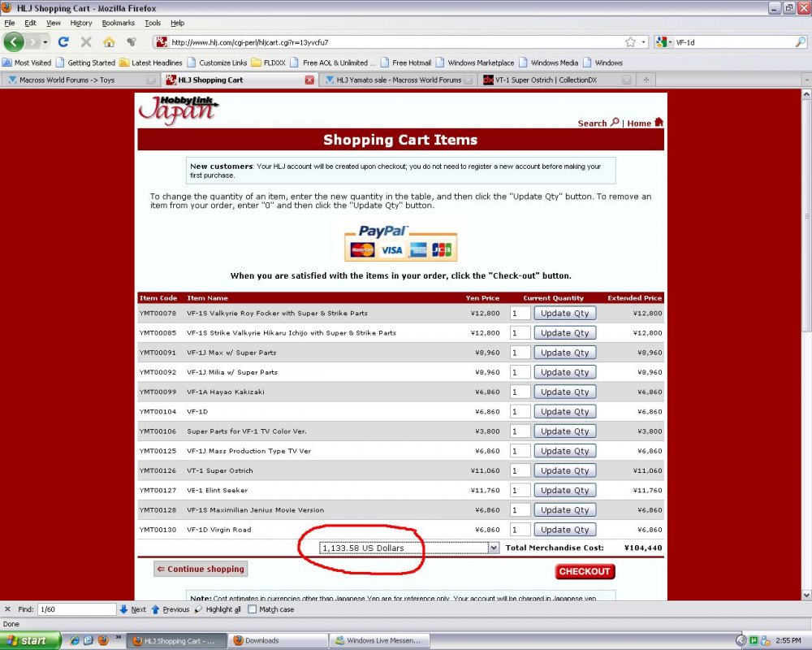This screenshot has height=650, width=812.
Task: Go back with the green Back arrow
Action: point(14,42)
